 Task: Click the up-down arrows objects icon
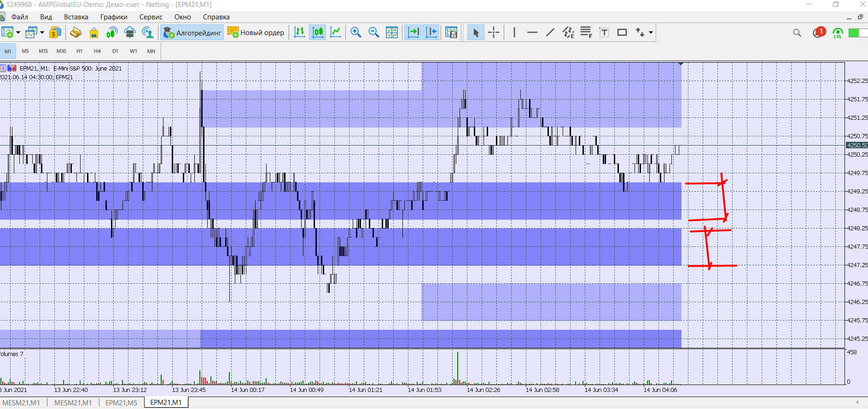tap(640, 32)
